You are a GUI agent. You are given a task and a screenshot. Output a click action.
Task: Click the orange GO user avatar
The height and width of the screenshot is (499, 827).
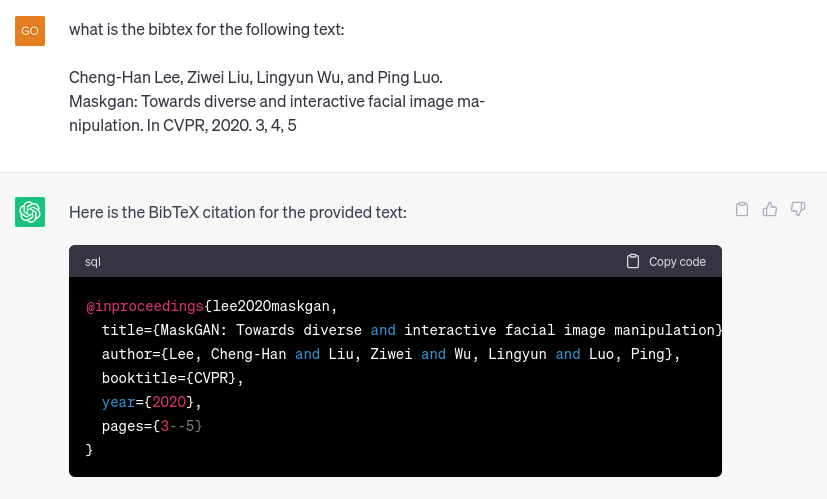coord(30,31)
